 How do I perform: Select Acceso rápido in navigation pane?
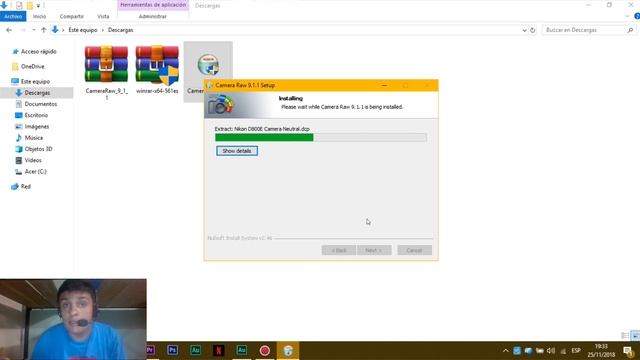pyautogui.click(x=39, y=52)
